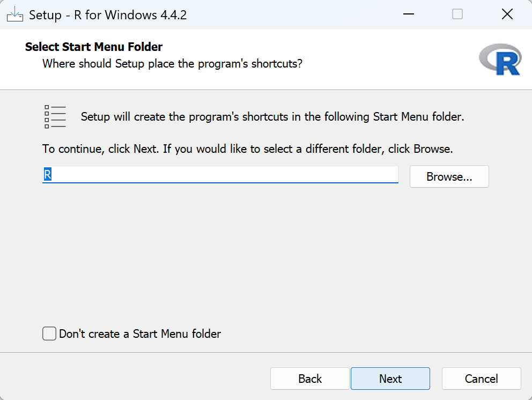Open the Browse folder dialog
The height and width of the screenshot is (400, 532).
click(449, 176)
